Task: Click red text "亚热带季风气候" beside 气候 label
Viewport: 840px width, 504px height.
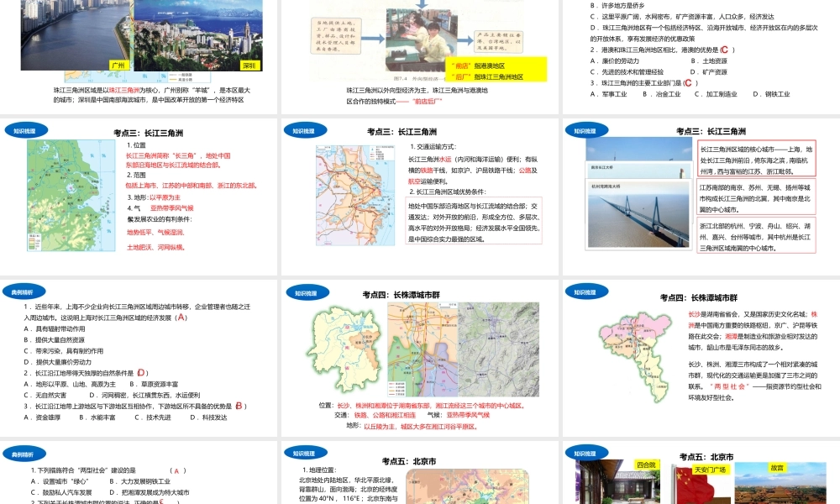Action: click(468, 415)
